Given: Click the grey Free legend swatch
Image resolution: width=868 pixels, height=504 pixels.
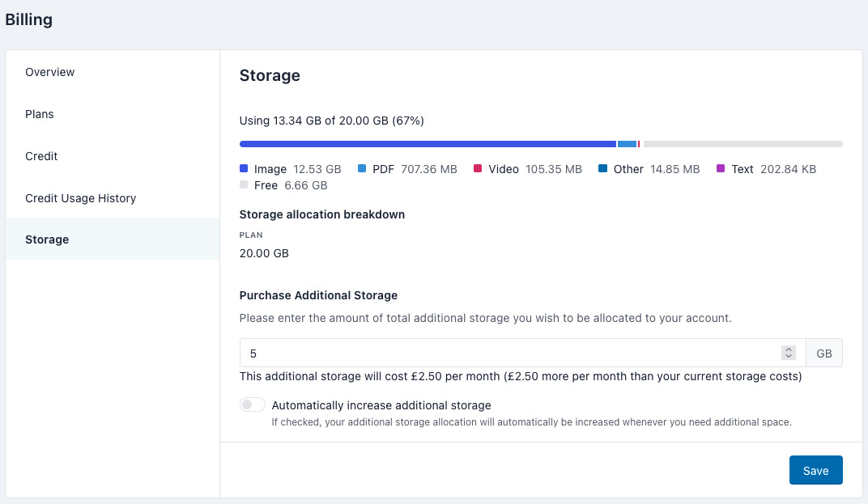Looking at the screenshot, I should pyautogui.click(x=244, y=184).
